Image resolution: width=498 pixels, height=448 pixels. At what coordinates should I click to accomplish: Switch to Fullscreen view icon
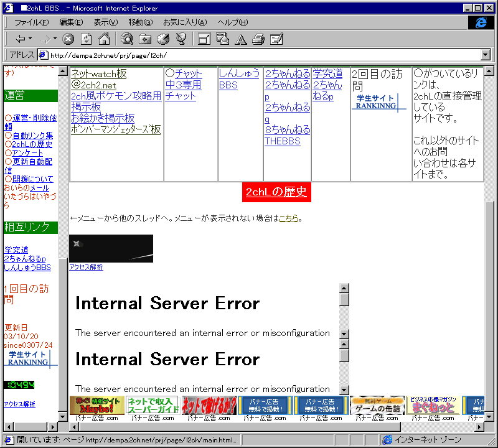point(204,39)
